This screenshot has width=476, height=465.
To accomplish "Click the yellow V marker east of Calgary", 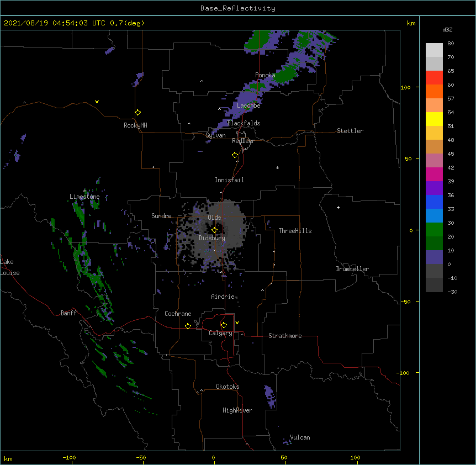I will click(237, 323).
